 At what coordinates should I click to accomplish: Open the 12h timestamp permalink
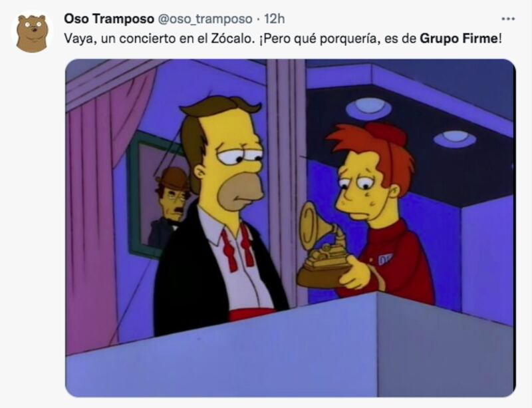pos(274,19)
